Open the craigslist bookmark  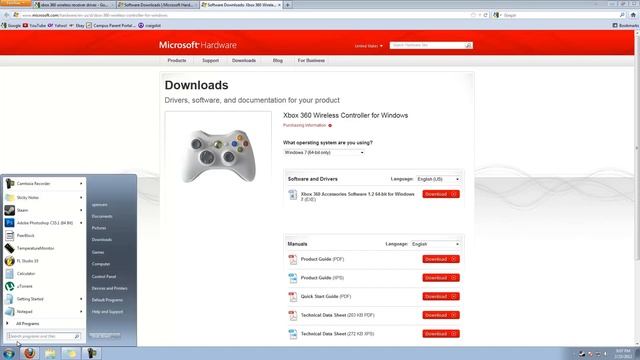pos(149,25)
